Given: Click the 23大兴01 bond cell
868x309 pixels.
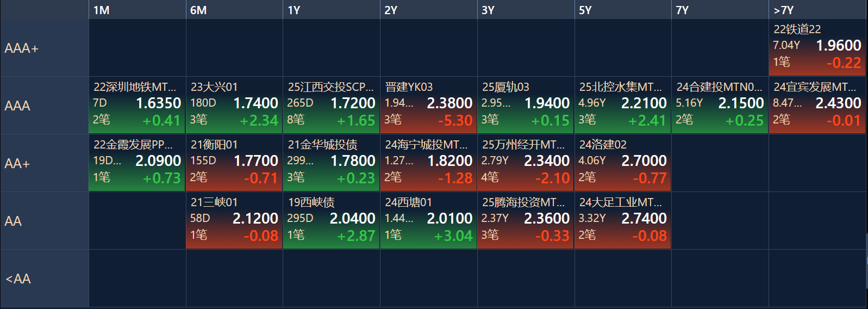Looking at the screenshot, I should [x=234, y=106].
